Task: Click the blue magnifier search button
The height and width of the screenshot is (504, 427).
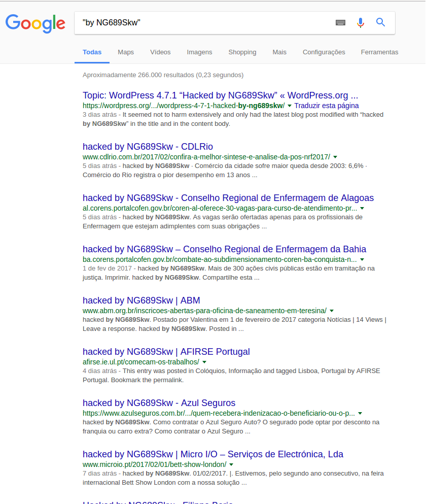Action: pos(380,22)
